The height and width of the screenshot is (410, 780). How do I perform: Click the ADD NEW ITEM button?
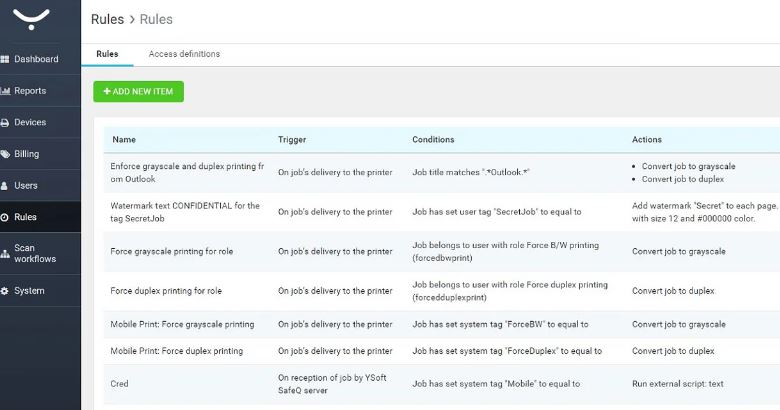[x=138, y=92]
